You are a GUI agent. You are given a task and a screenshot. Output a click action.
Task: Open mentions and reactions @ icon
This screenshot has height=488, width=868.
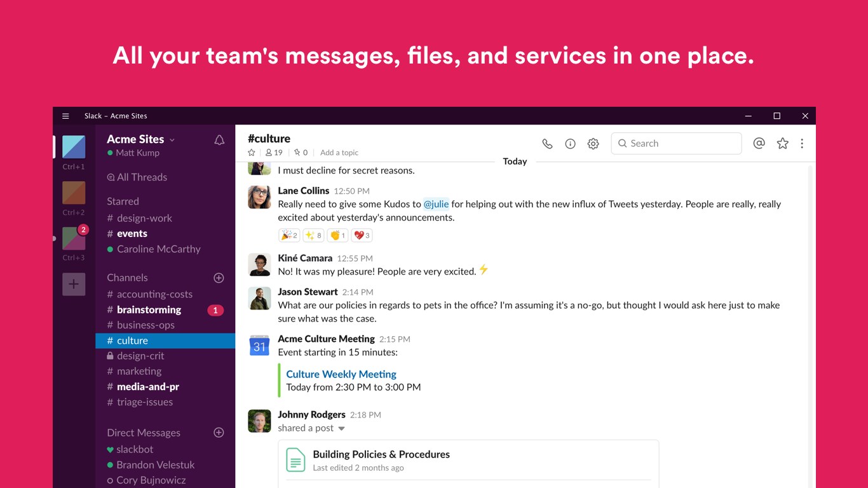click(x=759, y=144)
